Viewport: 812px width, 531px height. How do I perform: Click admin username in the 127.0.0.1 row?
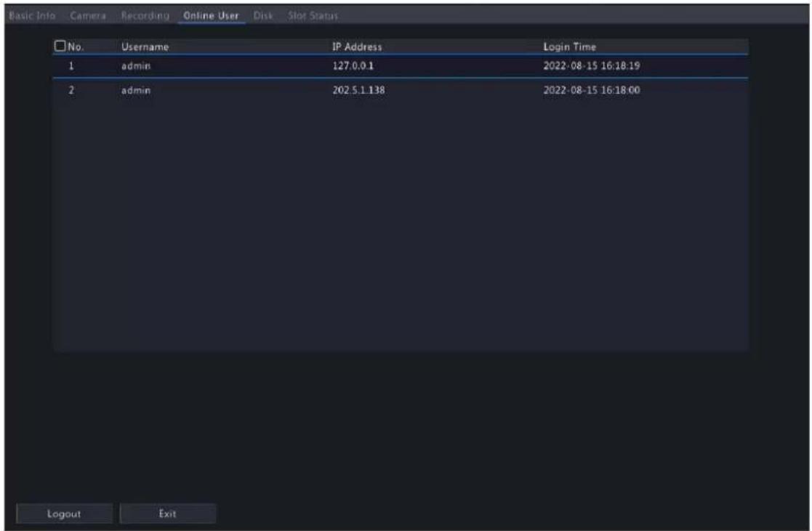click(136, 65)
